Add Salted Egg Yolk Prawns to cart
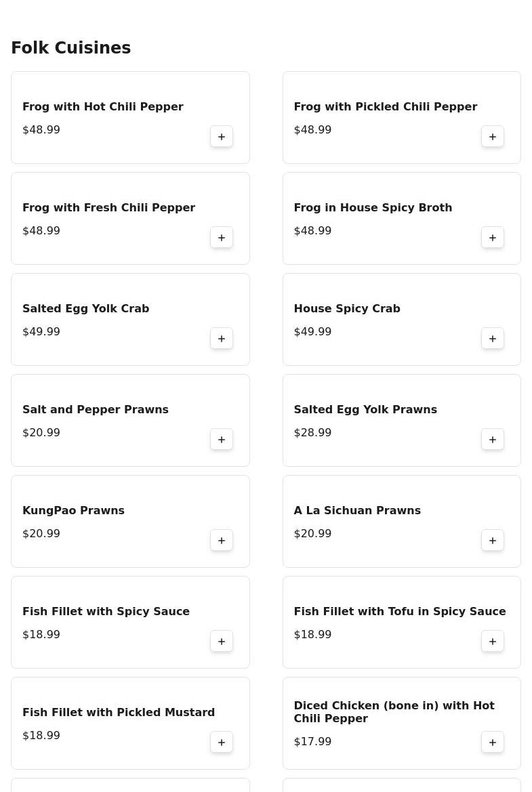 [x=493, y=440]
